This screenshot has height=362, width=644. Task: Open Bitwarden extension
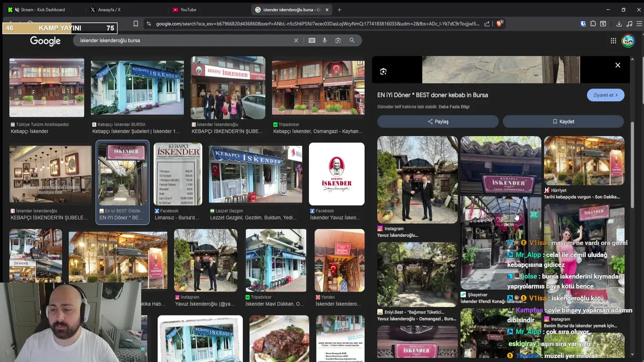(583, 24)
